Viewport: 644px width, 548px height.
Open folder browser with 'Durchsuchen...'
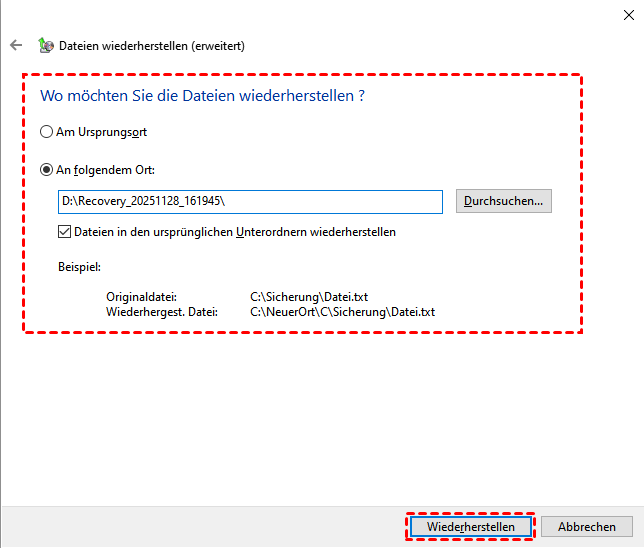pyautogui.click(x=503, y=201)
